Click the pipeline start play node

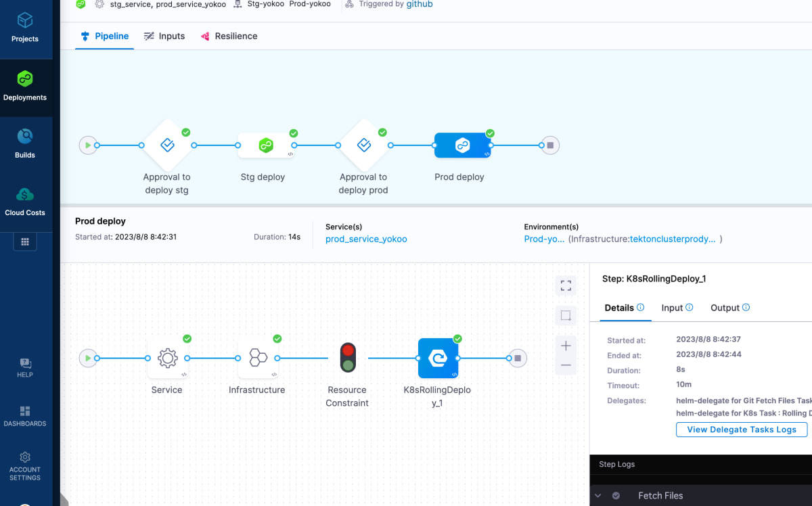[88, 145]
